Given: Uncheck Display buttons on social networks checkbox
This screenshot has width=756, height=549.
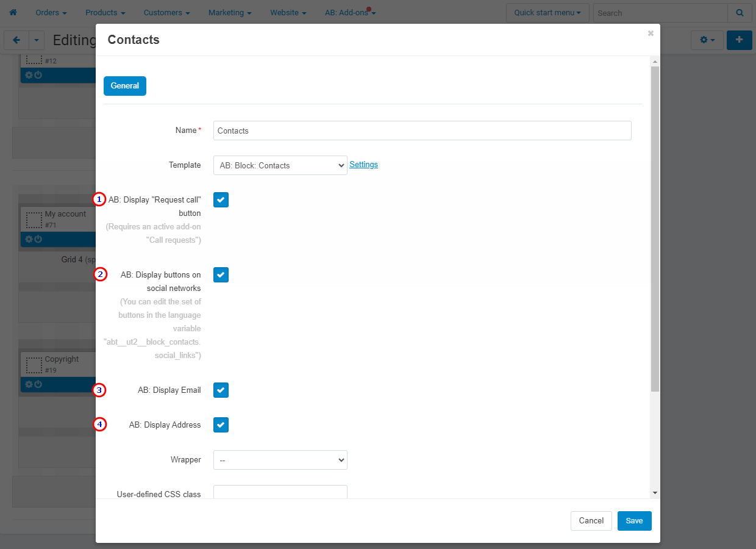Looking at the screenshot, I should click(221, 275).
